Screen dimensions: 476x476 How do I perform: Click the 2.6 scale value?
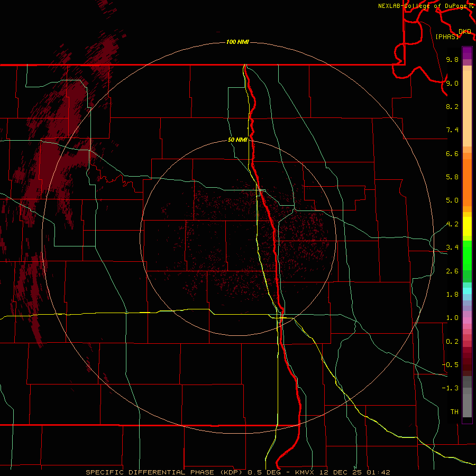(x=452, y=271)
